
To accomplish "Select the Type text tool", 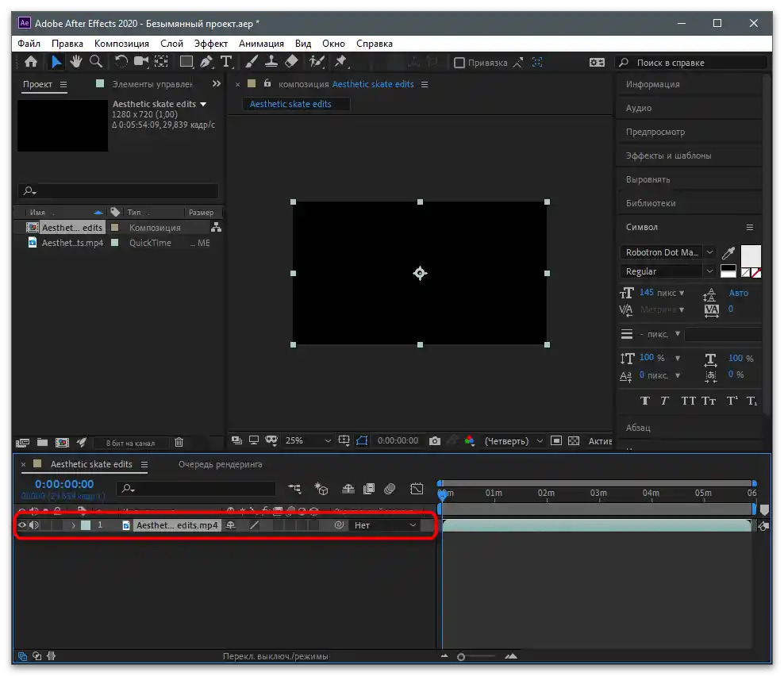I will pos(226,62).
